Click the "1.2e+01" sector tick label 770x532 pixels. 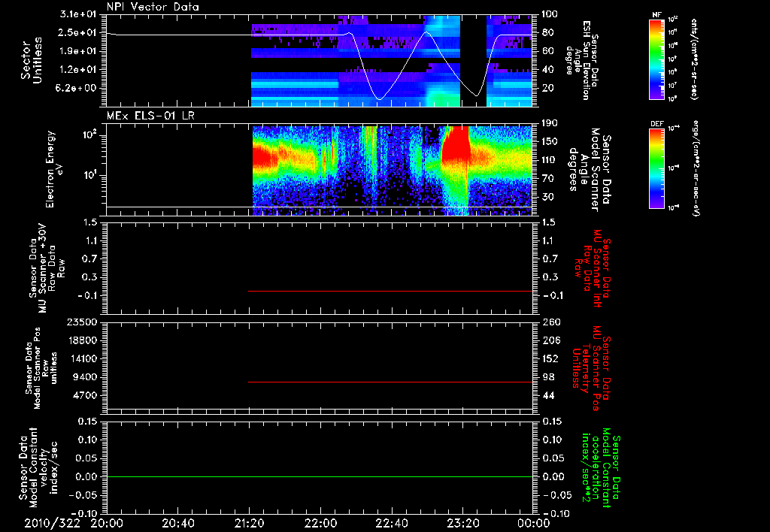click(x=78, y=70)
